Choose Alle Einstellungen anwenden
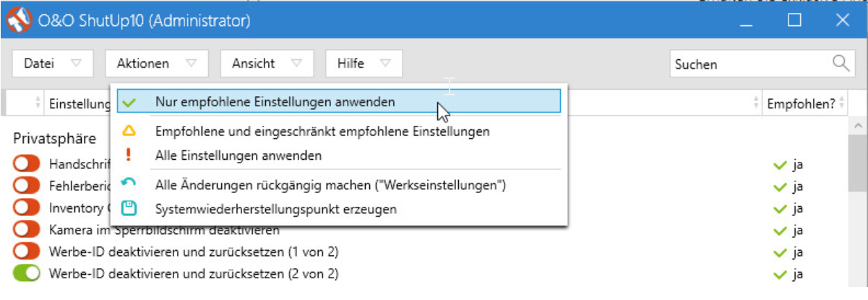This screenshot has width=868, height=300. pos(239,155)
